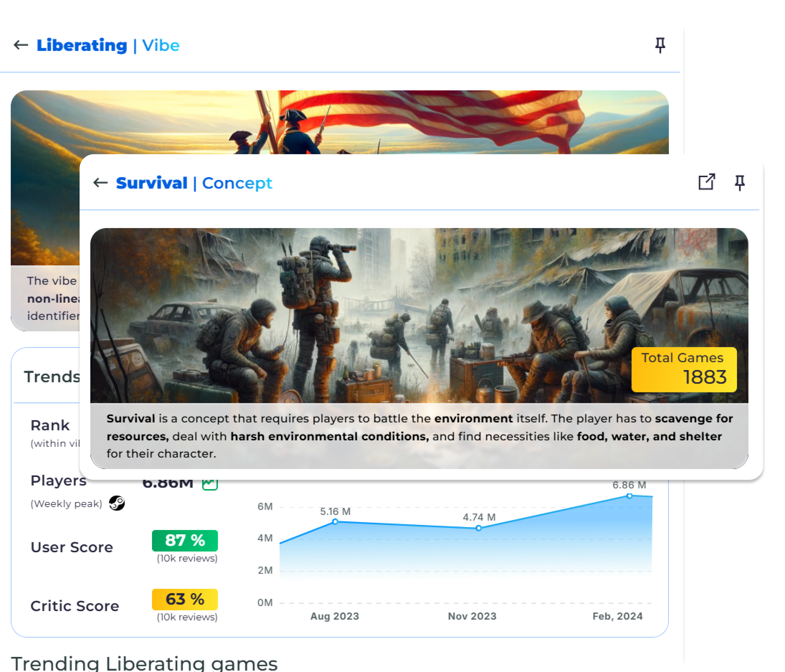Pin the Survival Concept panel

[x=739, y=183]
